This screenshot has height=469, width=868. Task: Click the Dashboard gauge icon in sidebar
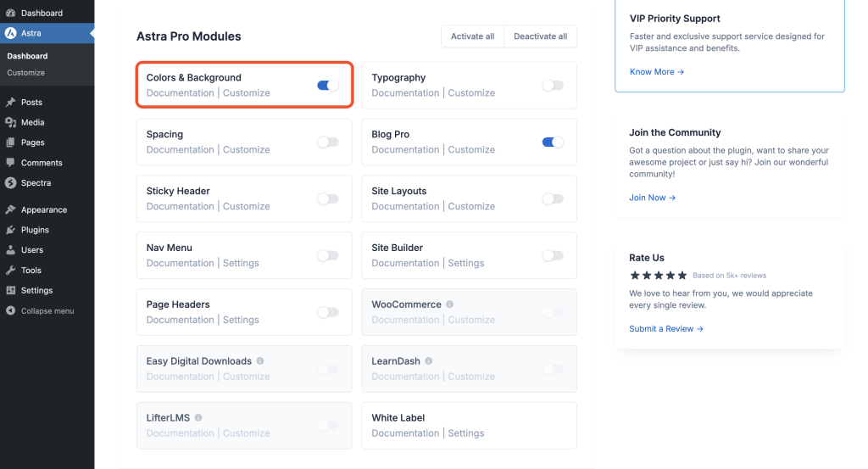10,13
